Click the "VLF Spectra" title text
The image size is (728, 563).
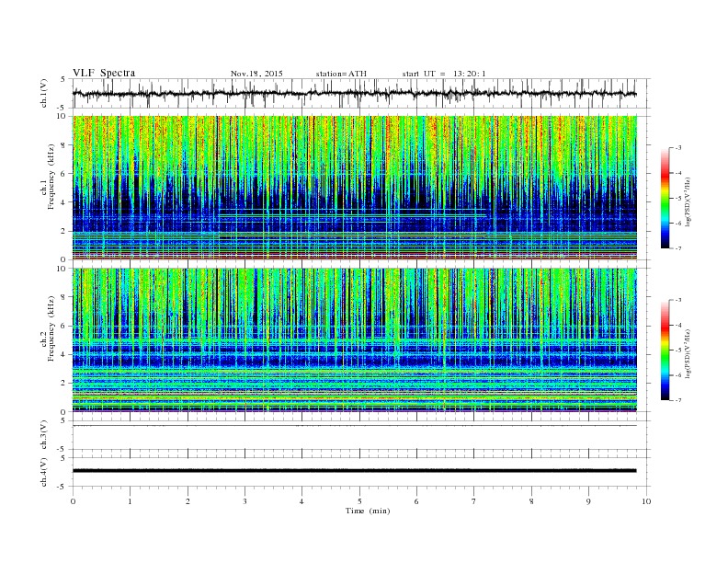point(104,73)
